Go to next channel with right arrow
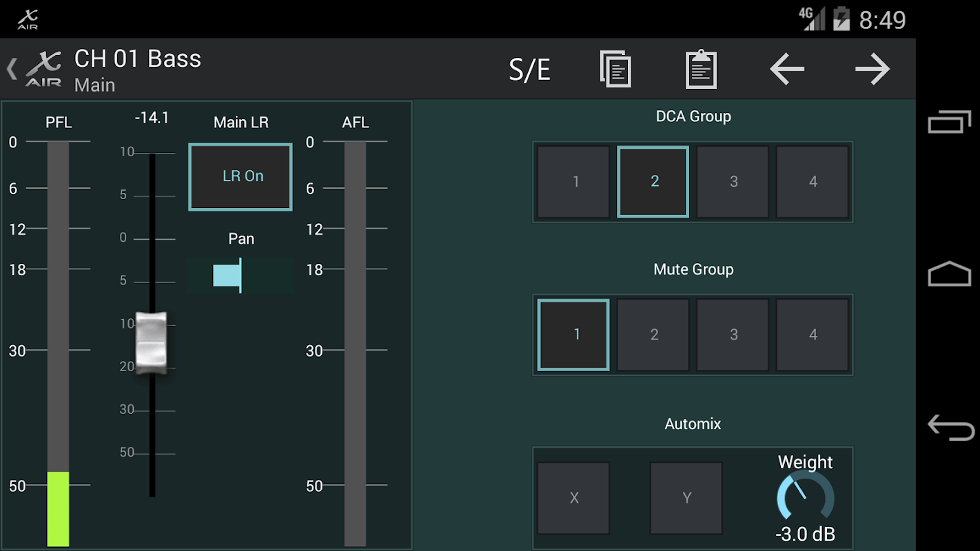 coord(872,70)
